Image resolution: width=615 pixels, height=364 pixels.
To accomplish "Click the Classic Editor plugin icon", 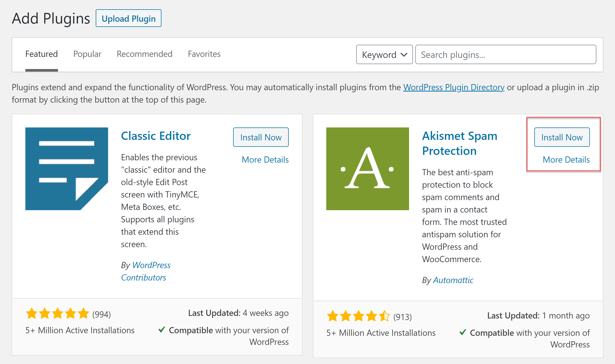I will click(67, 169).
